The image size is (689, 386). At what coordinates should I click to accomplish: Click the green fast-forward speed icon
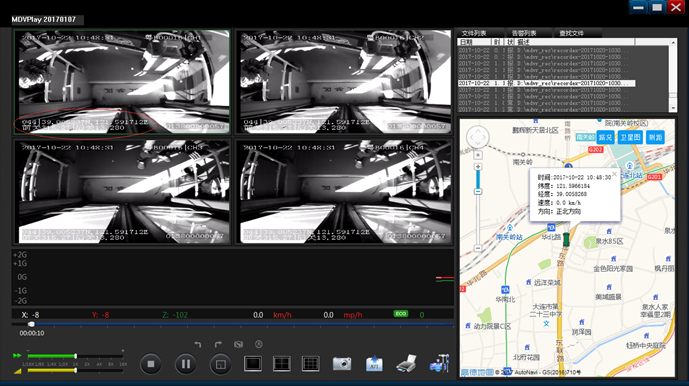[17, 355]
